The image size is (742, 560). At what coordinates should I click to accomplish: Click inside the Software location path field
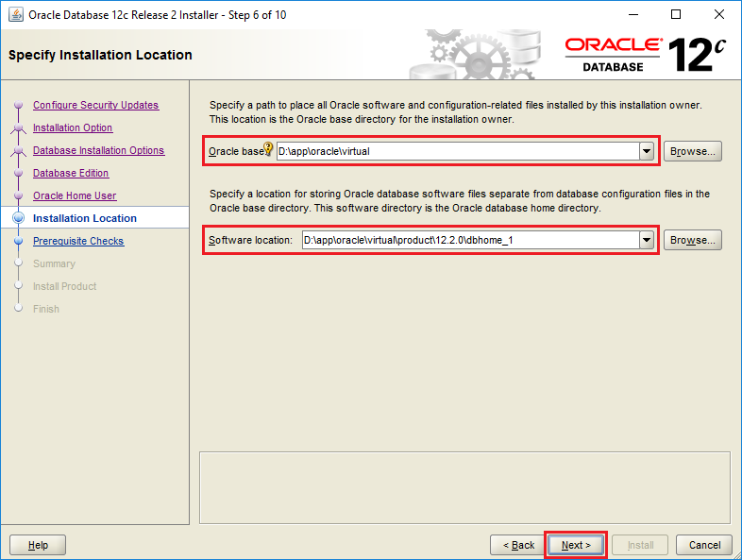471,240
